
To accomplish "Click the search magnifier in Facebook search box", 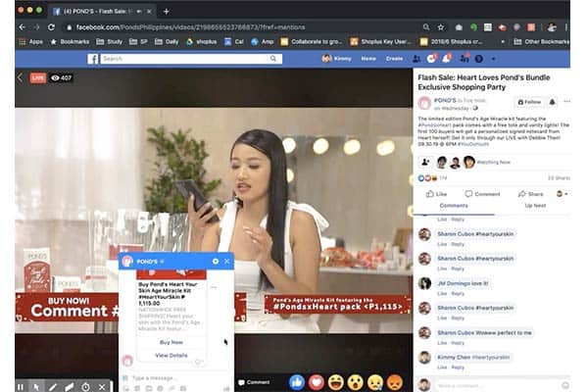I will [273, 59].
